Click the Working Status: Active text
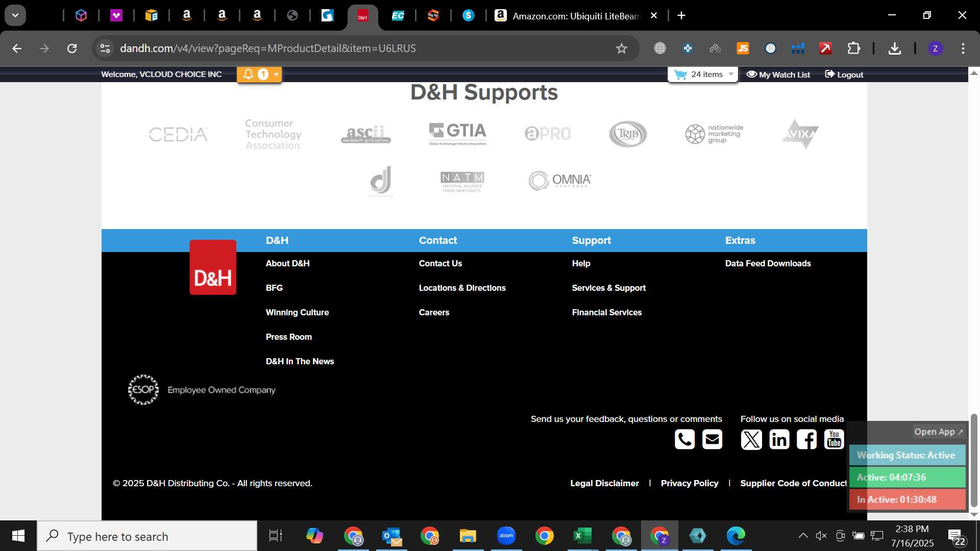This screenshot has width=980, height=551. click(906, 455)
